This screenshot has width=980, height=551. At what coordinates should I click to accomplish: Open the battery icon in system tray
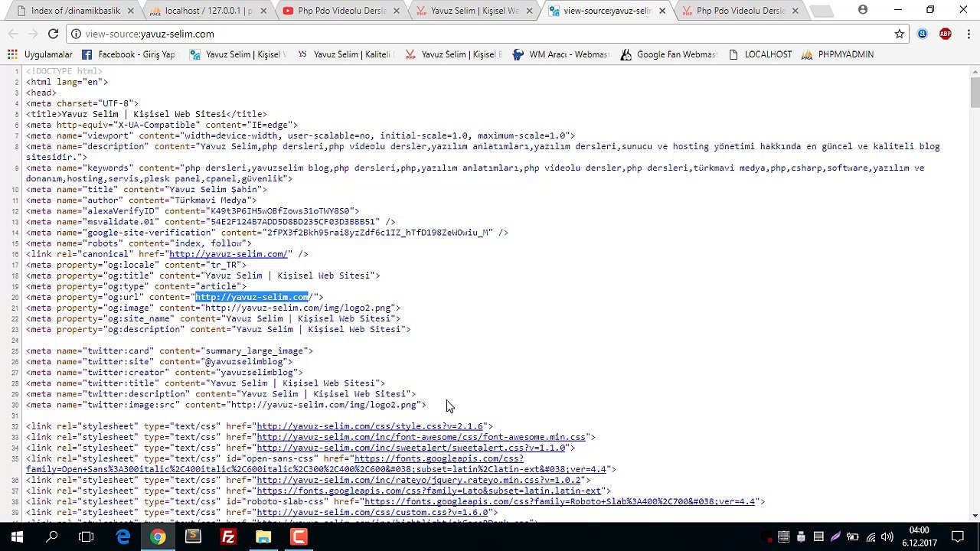pos(852,537)
